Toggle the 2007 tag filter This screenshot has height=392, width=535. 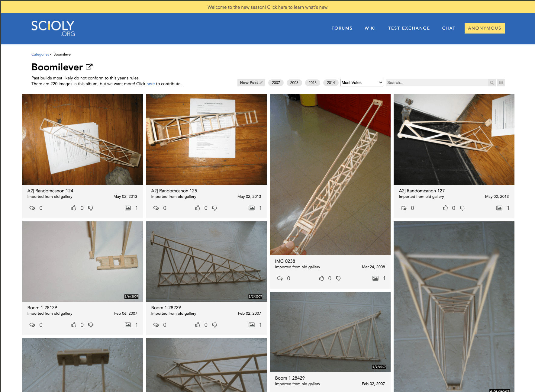pos(276,82)
